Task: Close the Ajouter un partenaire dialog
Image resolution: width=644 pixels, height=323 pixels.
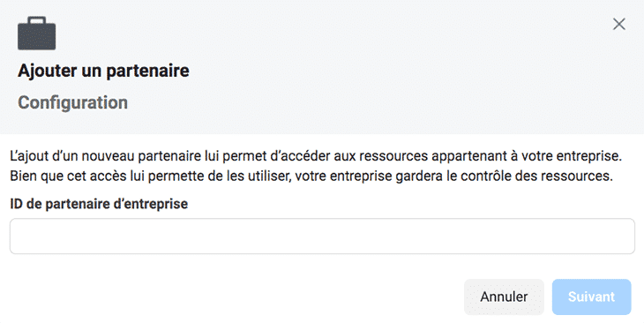Action: pos(619,24)
